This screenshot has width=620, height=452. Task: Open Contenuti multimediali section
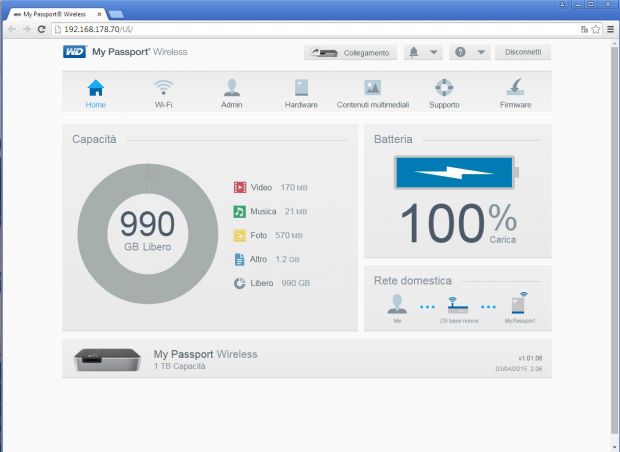tap(373, 93)
